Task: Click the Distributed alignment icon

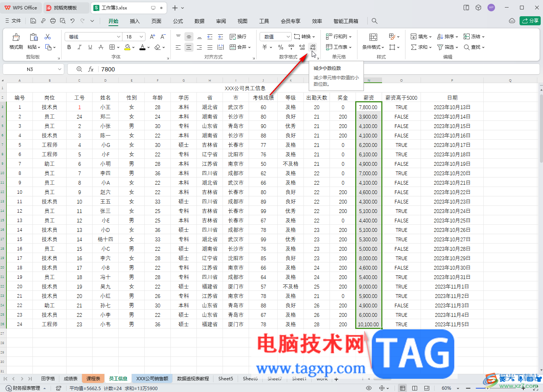Action: (x=221, y=47)
